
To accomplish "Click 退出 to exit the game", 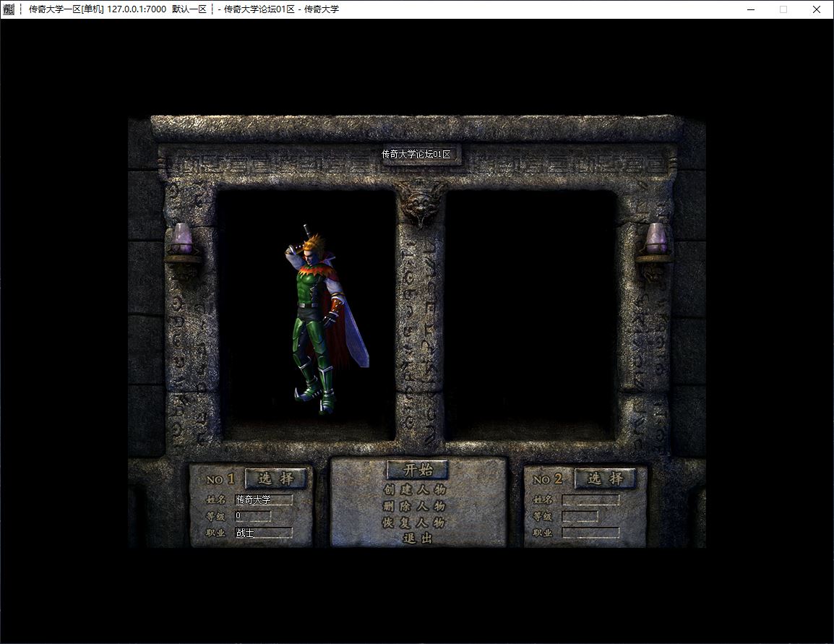I will click(418, 538).
